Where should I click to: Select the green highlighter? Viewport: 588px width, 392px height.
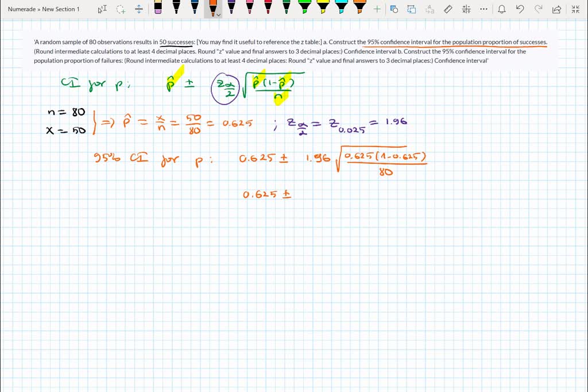click(x=304, y=9)
